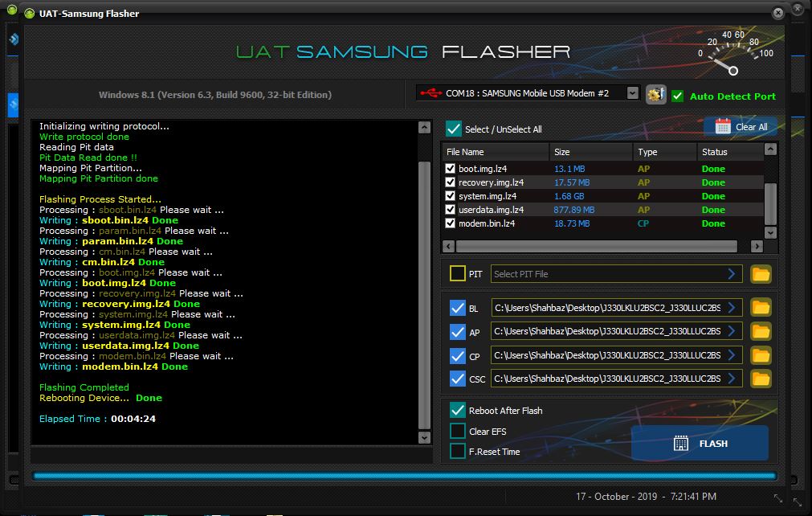Click Clear All button
Screen dimensions: 812x516
tap(741, 127)
